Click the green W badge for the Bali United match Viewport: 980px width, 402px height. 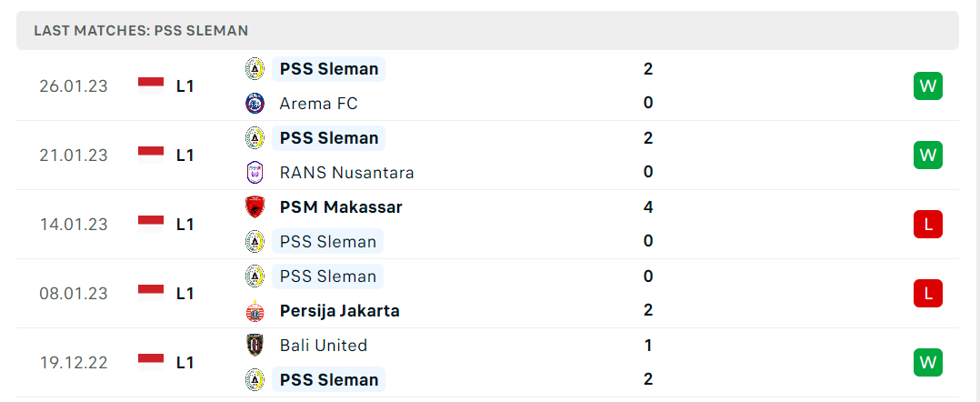[927, 363]
